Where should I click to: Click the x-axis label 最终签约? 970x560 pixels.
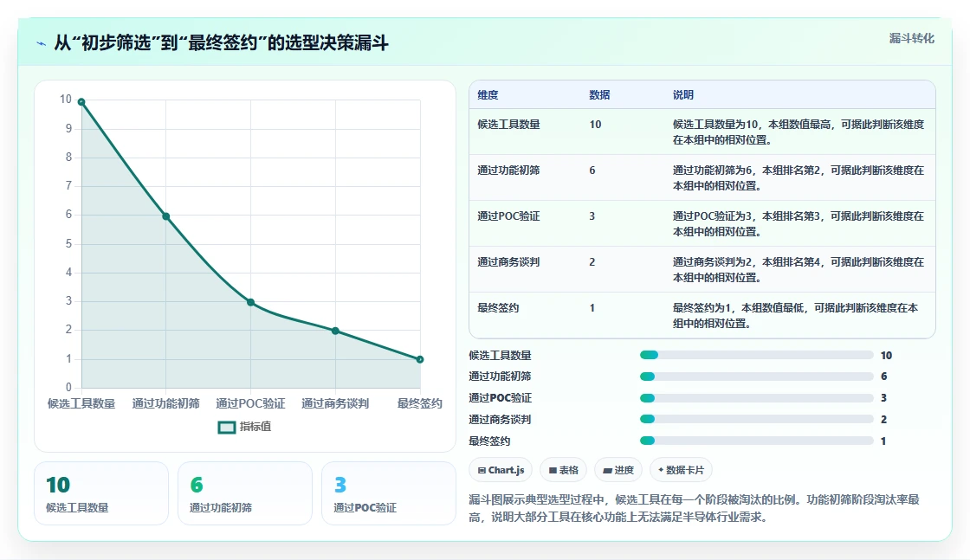pos(419,403)
